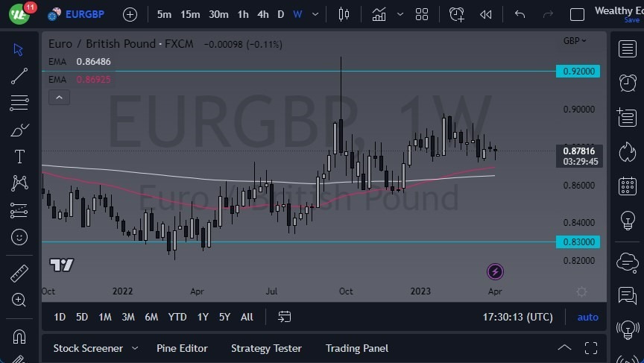Collapse the indicator legend chevron
The width and height of the screenshot is (644, 363).
[59, 98]
